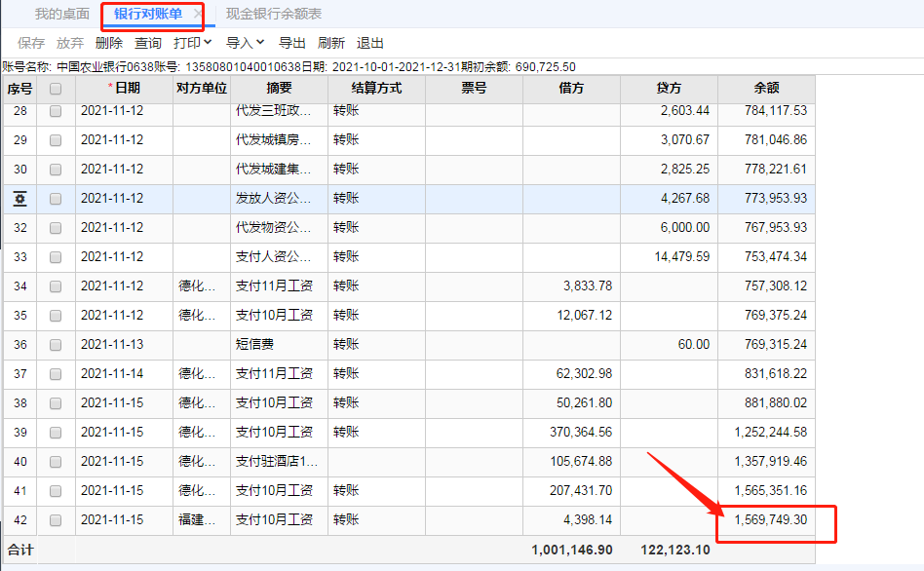Viewport: 924px width, 571px height.
Task: Check the checkbox for row 35
Action: pyautogui.click(x=56, y=316)
